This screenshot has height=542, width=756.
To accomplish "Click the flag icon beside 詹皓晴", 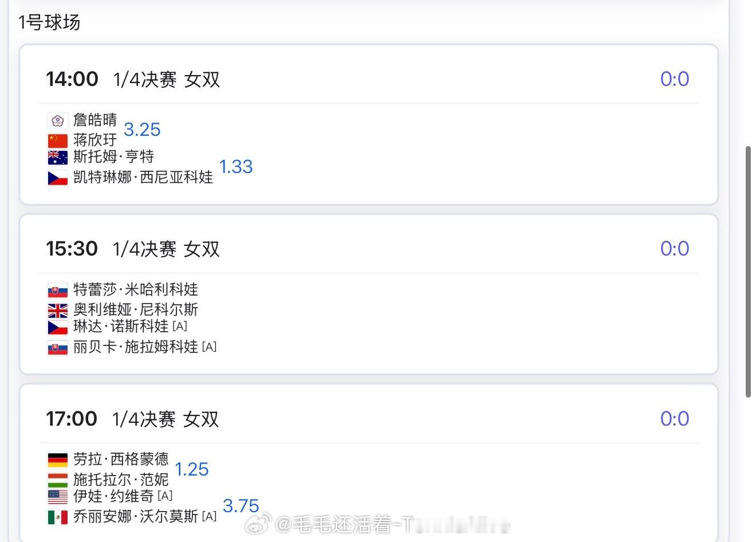I will (x=57, y=120).
